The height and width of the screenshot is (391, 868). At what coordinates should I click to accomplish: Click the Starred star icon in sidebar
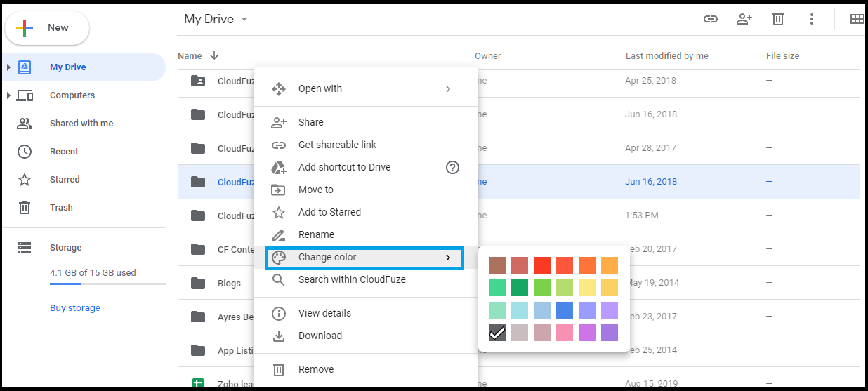point(25,180)
